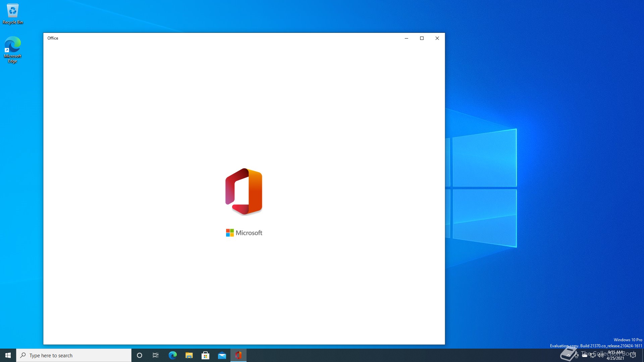Open the volume speaker control
This screenshot has height=362, width=644.
pyautogui.click(x=600, y=355)
